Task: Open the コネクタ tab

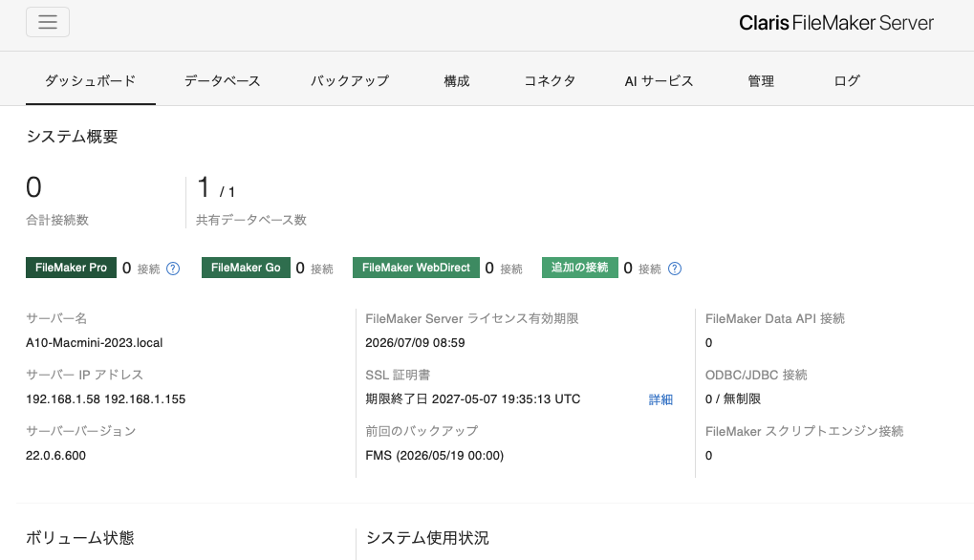Action: [550, 80]
